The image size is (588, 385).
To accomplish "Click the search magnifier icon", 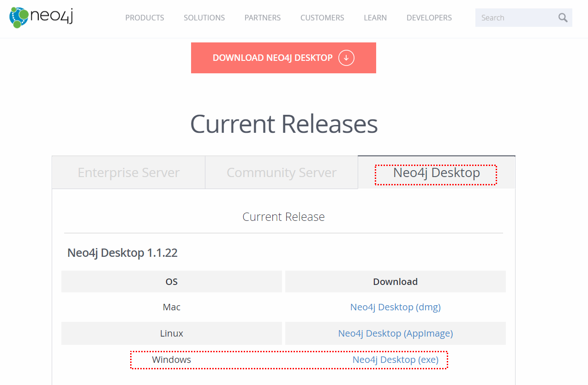I will coord(562,18).
